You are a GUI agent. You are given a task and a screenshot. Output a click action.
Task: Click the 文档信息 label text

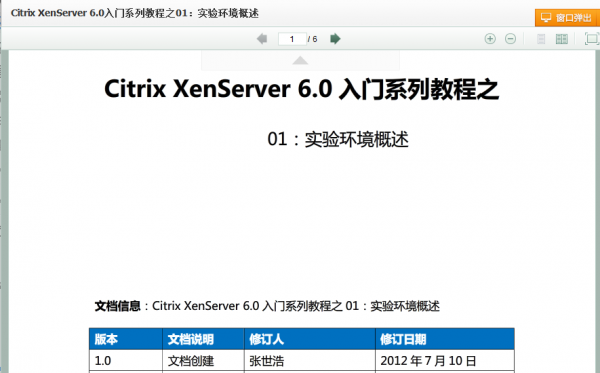point(117,306)
